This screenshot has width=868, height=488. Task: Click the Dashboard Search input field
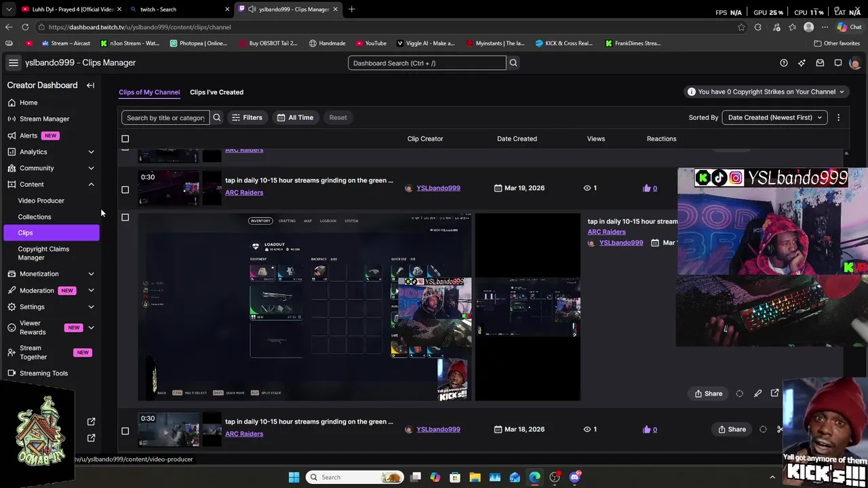point(427,63)
